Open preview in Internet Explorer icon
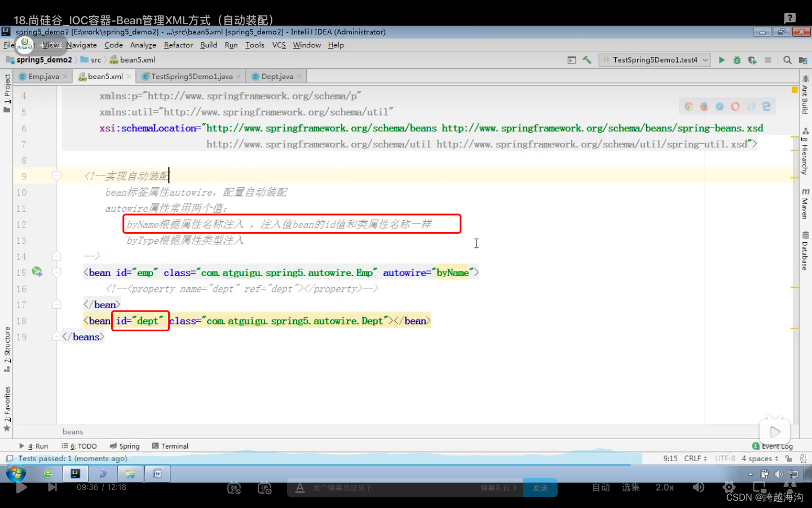This screenshot has width=812, height=508. click(751, 106)
